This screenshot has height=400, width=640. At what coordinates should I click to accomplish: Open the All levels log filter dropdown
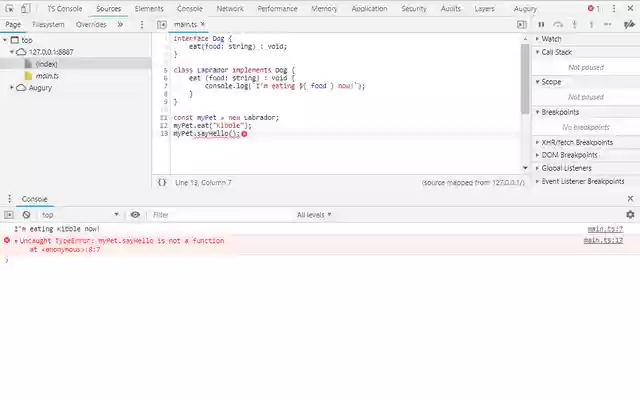point(314,215)
